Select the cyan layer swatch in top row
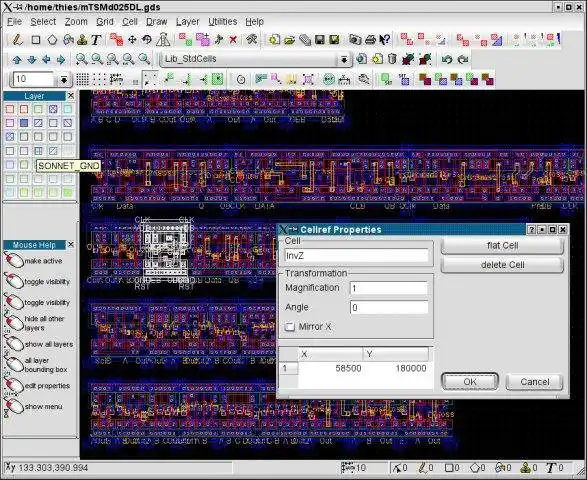Viewport: 587px width, 480px height. click(x=67, y=109)
